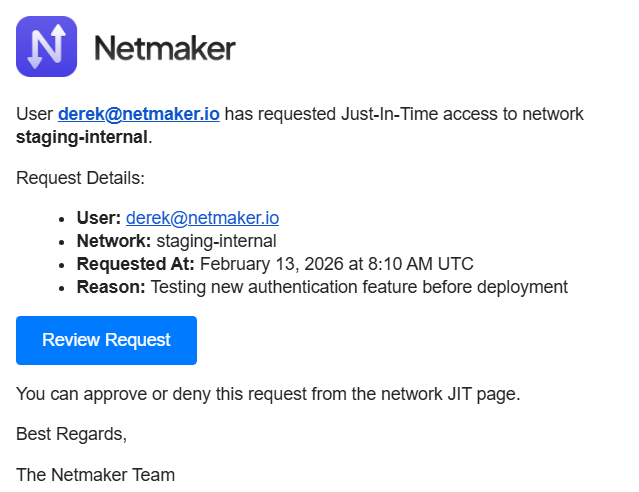Click the bold User label in the list
This screenshot has height=492, width=639.
pyautogui.click(x=99, y=216)
